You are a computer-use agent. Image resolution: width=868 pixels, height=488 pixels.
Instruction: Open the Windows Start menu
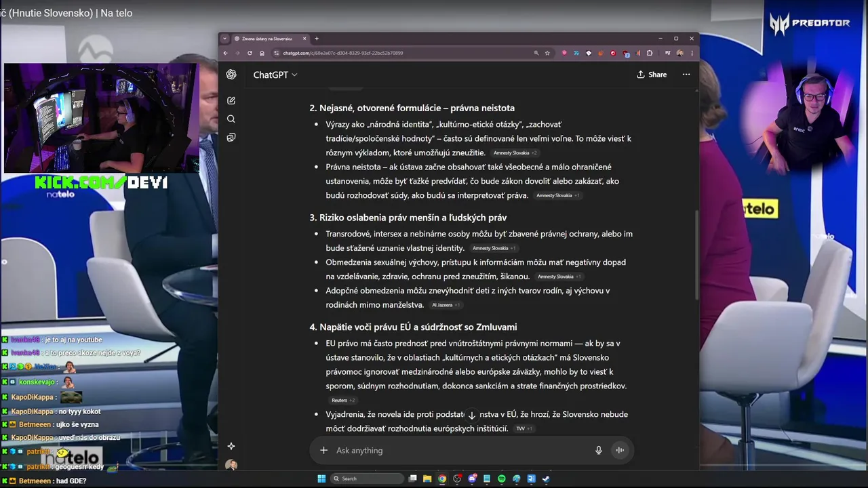321,479
